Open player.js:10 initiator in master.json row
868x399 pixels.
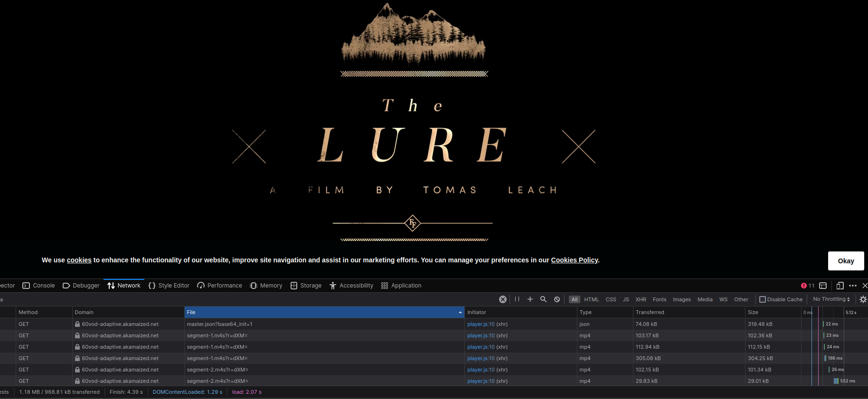tap(481, 324)
